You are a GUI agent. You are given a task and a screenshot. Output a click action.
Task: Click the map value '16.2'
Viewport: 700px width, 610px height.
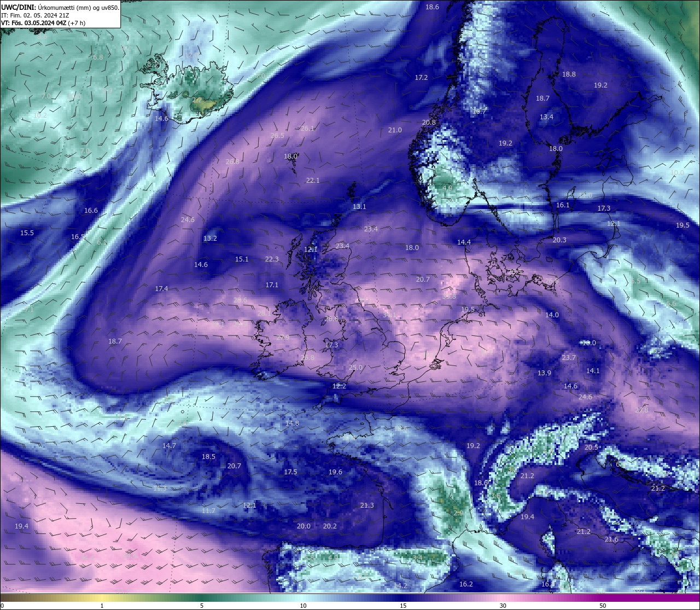tap(466, 584)
